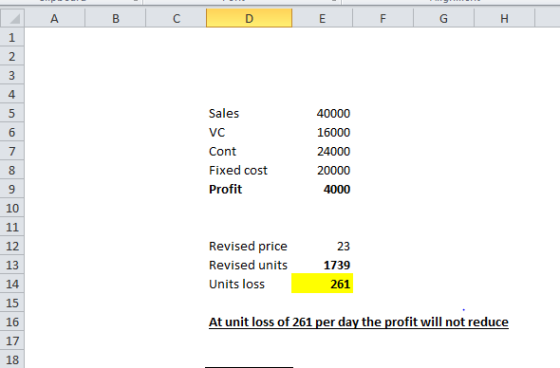The width and height of the screenshot is (560, 368).
Task: Select column A header
Action: click(54, 19)
